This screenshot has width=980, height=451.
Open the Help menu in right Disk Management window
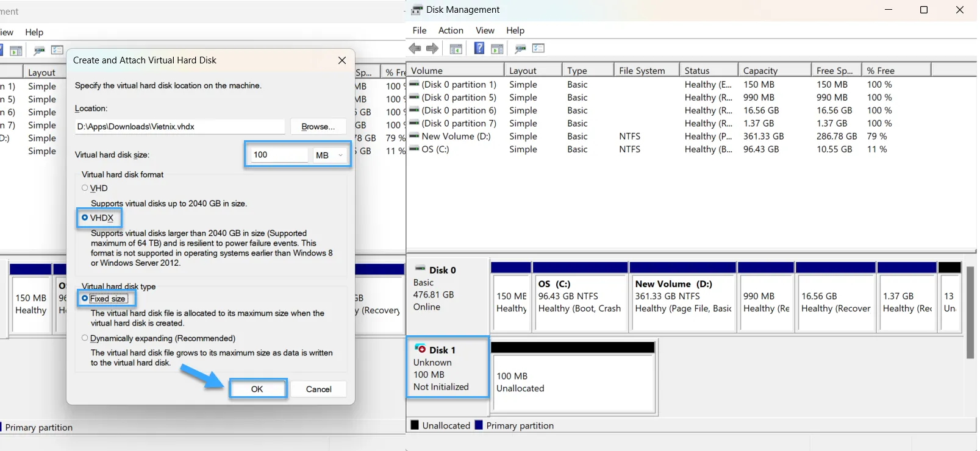pos(515,30)
